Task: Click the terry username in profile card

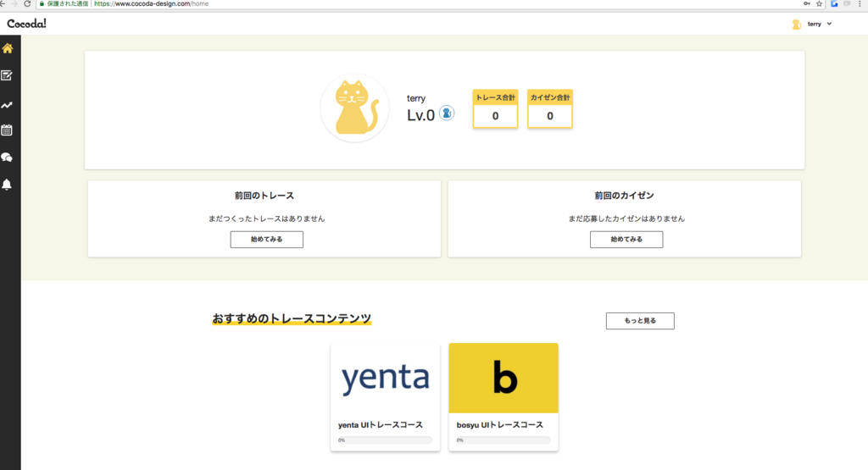Action: (416, 98)
